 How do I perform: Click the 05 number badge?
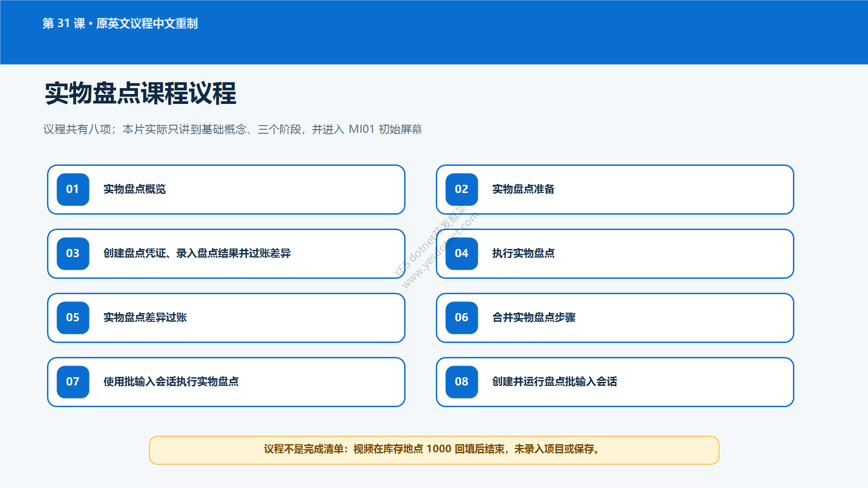[73, 318]
